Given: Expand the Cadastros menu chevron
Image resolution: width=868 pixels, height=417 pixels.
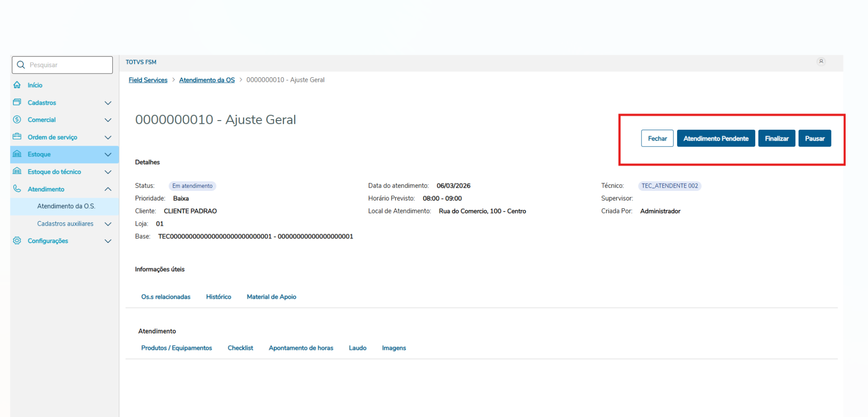Looking at the screenshot, I should point(108,103).
